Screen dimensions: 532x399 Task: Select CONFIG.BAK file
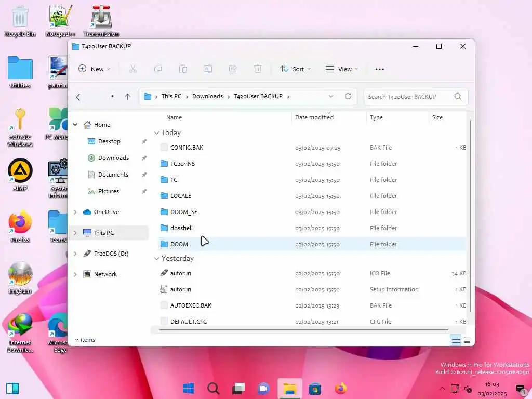[312, 148]
